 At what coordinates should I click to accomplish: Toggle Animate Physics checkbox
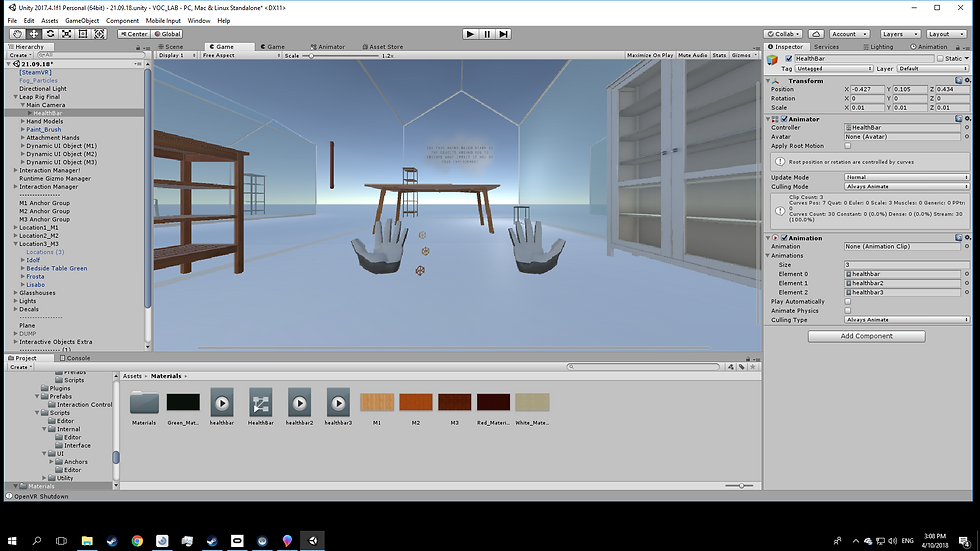point(848,310)
